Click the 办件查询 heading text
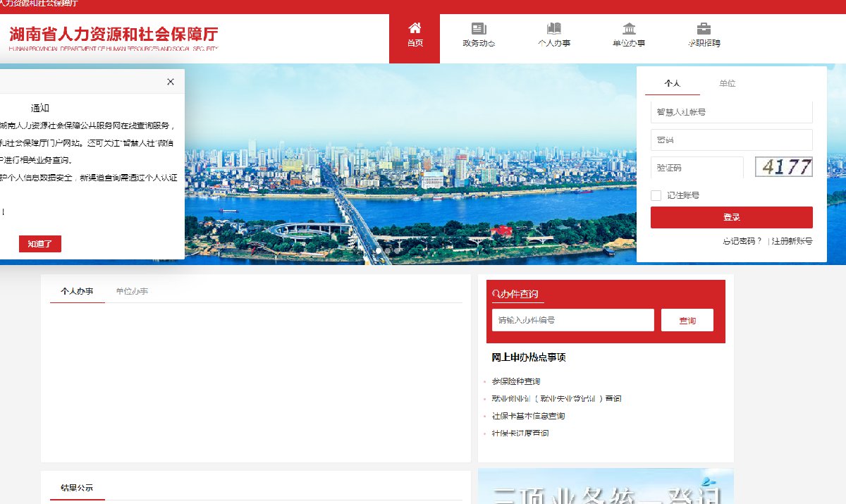Viewport: 846px width, 504px height. [520, 294]
